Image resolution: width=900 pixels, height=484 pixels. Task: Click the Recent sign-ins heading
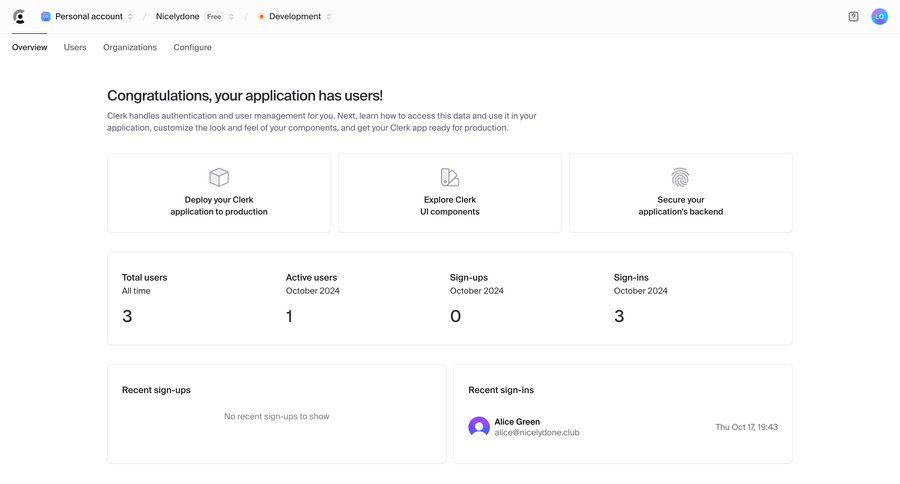coord(501,390)
